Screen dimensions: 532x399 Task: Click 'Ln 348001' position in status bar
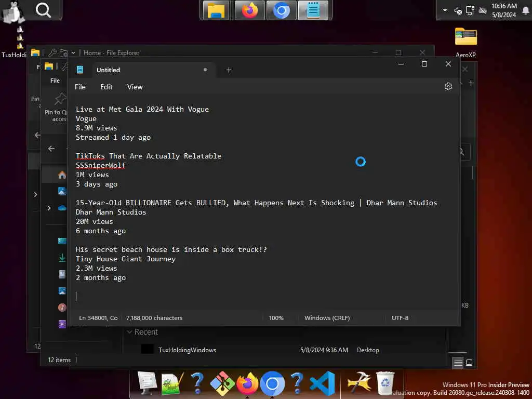tap(98, 318)
